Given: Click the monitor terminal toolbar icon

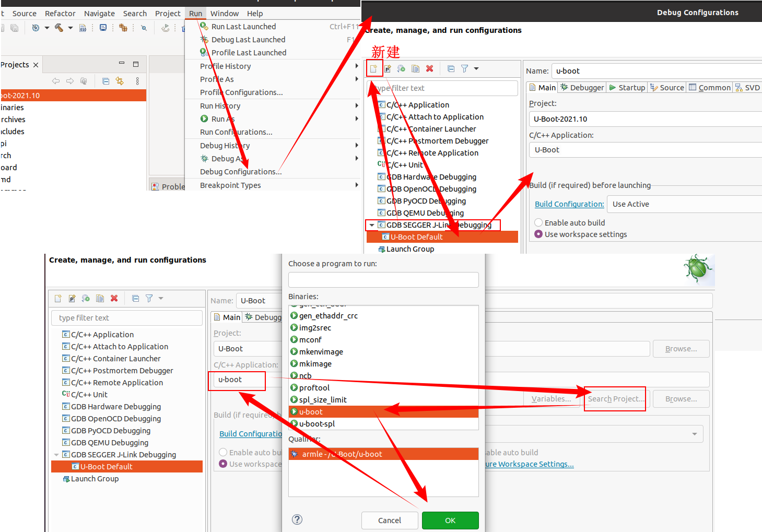Looking at the screenshot, I should pos(103,28).
